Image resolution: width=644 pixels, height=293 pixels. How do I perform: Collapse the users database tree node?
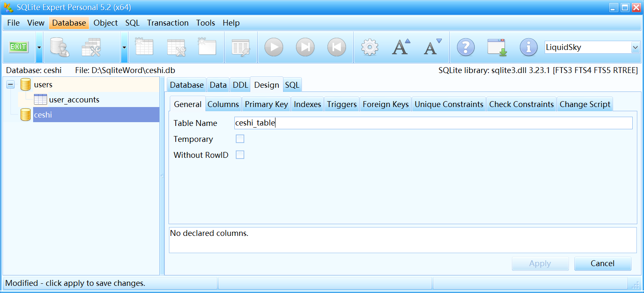coord(10,84)
